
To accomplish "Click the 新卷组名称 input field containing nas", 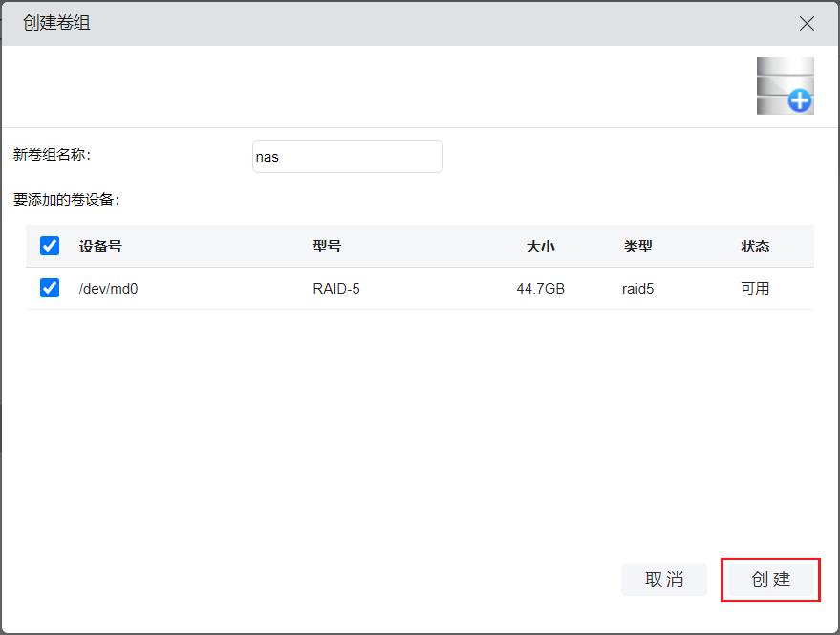I will (347, 156).
